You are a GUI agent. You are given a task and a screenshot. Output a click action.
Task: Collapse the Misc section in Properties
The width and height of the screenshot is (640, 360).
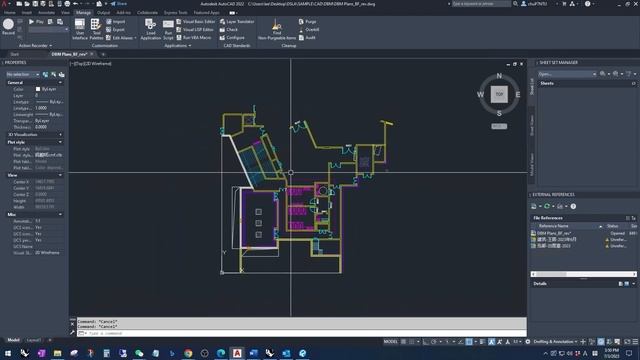pyautogui.click(x=60, y=214)
